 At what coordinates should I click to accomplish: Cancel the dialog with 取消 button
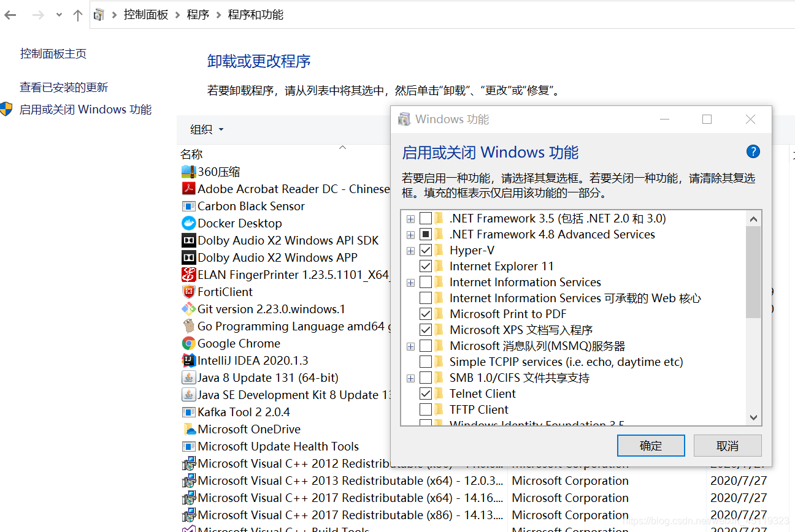(728, 446)
